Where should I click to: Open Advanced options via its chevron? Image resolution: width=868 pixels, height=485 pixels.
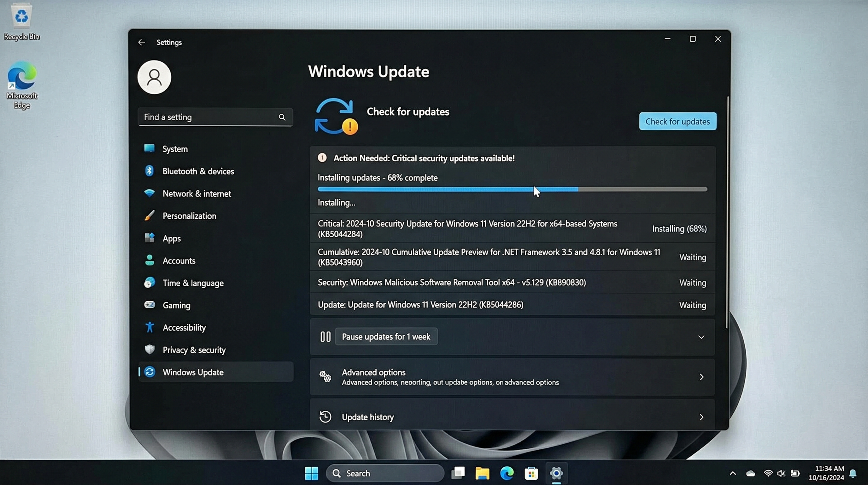click(701, 377)
